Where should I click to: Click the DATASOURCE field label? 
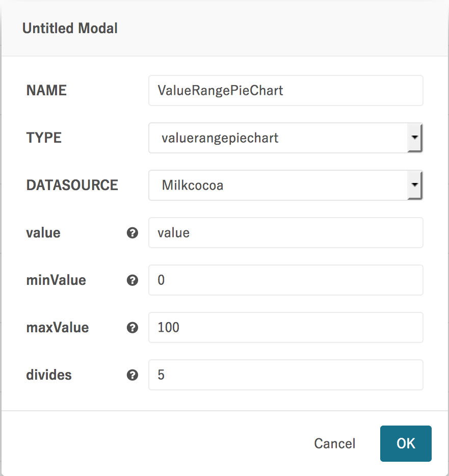[72, 185]
